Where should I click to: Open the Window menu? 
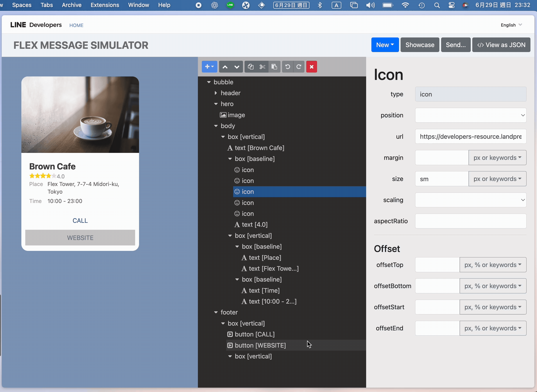click(138, 5)
